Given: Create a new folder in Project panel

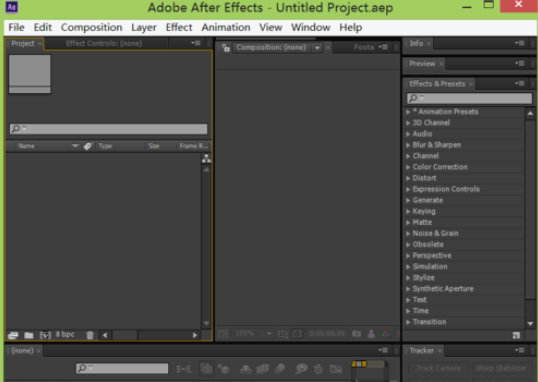Looking at the screenshot, I should pos(29,335).
